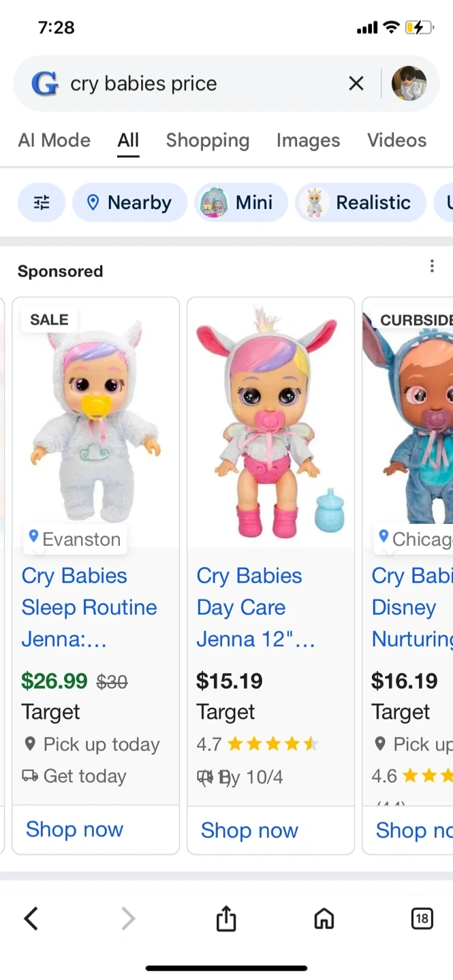Tap Shop now for Sleep Routine Jenna
The height and width of the screenshot is (980, 453).
coord(75,830)
